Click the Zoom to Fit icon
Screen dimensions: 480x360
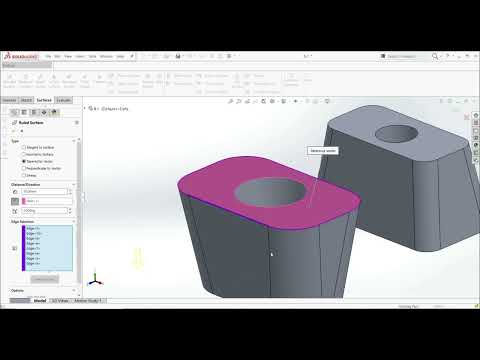coord(230,101)
